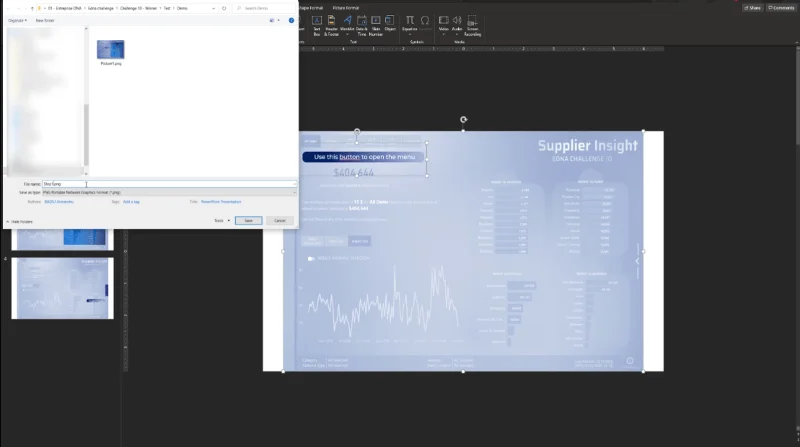Click the info icon at dashboard bottom-right
The height and width of the screenshot is (447, 800).
point(630,361)
